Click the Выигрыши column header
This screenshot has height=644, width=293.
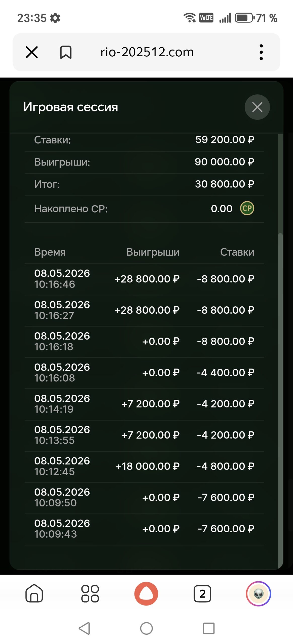click(153, 252)
